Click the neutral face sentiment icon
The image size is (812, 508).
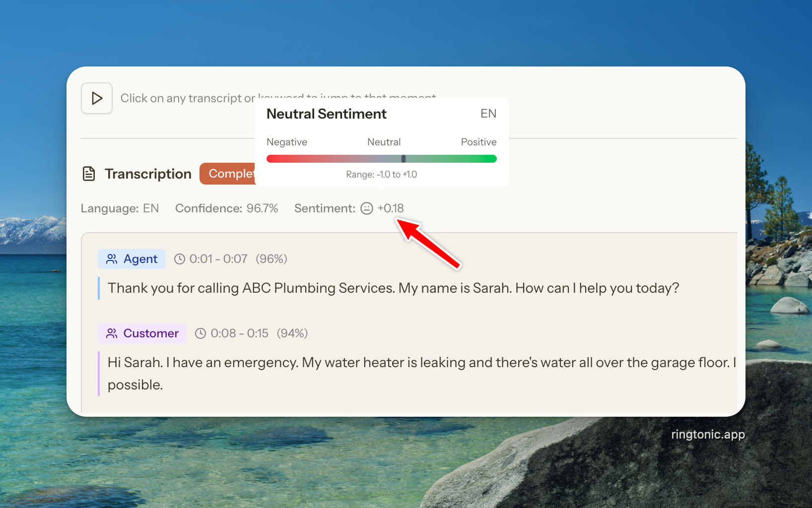tap(367, 208)
